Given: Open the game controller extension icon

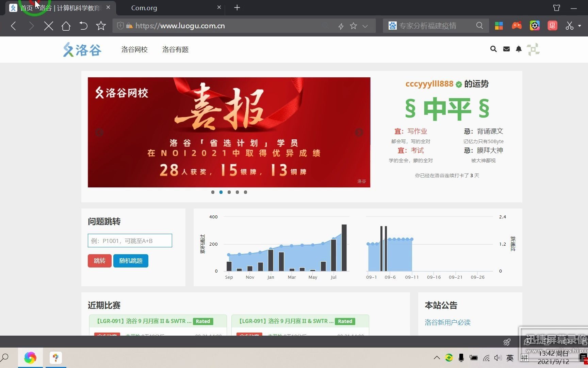Looking at the screenshot, I should pyautogui.click(x=517, y=26).
